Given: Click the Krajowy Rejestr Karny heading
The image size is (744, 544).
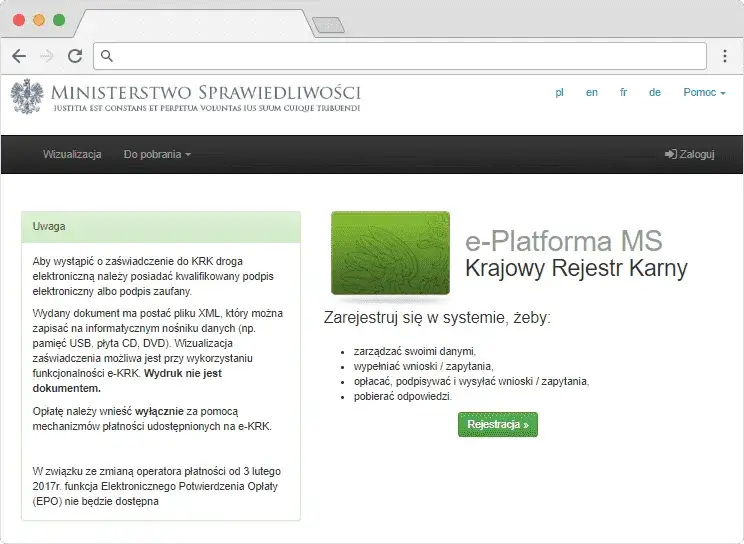Looking at the screenshot, I should coord(576,268).
